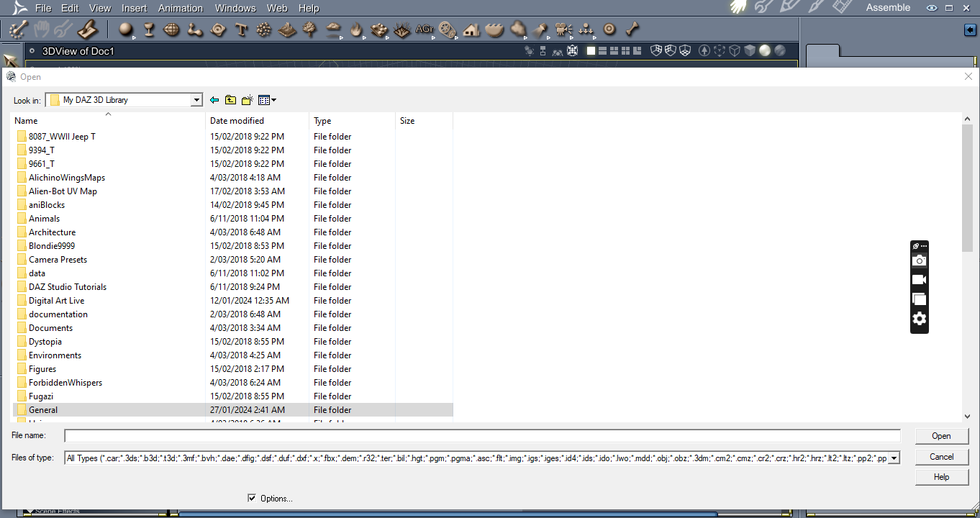Select single-view layout in the 3DView header

click(591, 51)
